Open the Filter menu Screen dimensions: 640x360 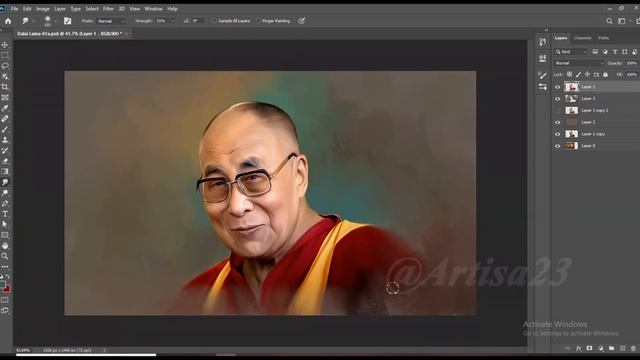click(x=108, y=9)
